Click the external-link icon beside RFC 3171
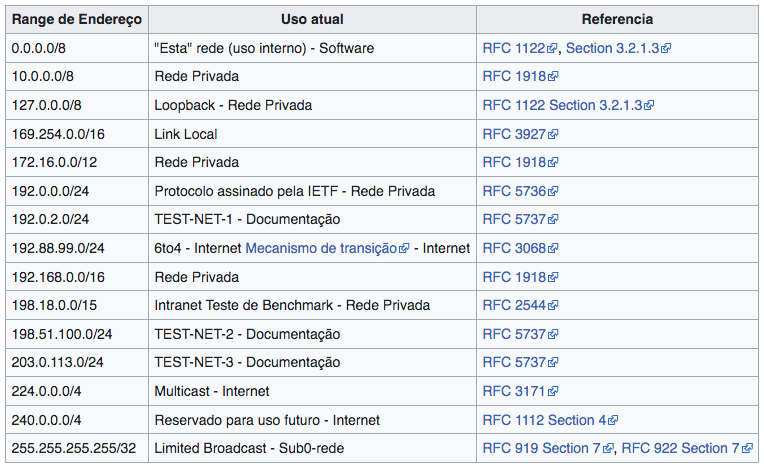This screenshot has height=468, width=764. click(x=553, y=392)
